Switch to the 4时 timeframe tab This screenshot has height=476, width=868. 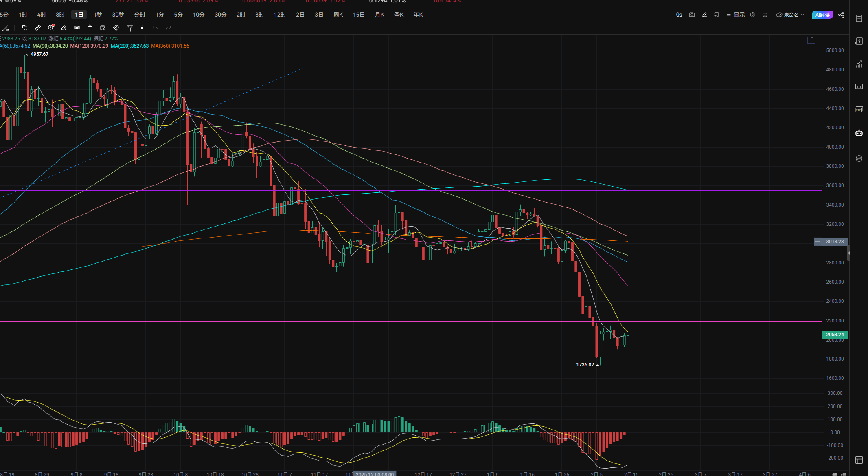[x=42, y=15]
